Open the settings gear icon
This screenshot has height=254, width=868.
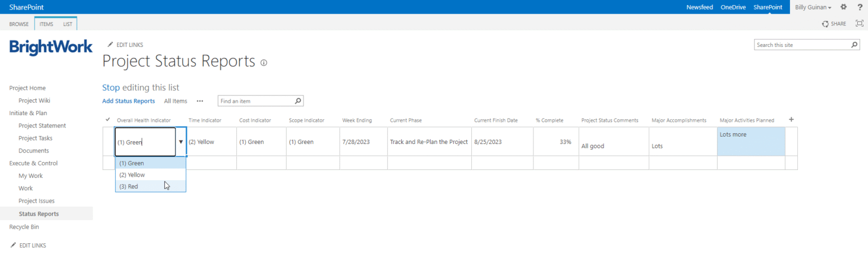coord(844,7)
